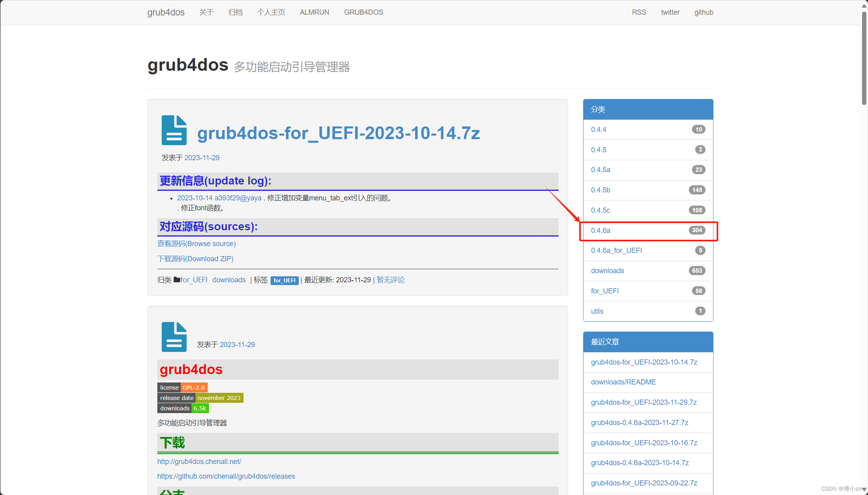Open the RSS feed link

(638, 12)
